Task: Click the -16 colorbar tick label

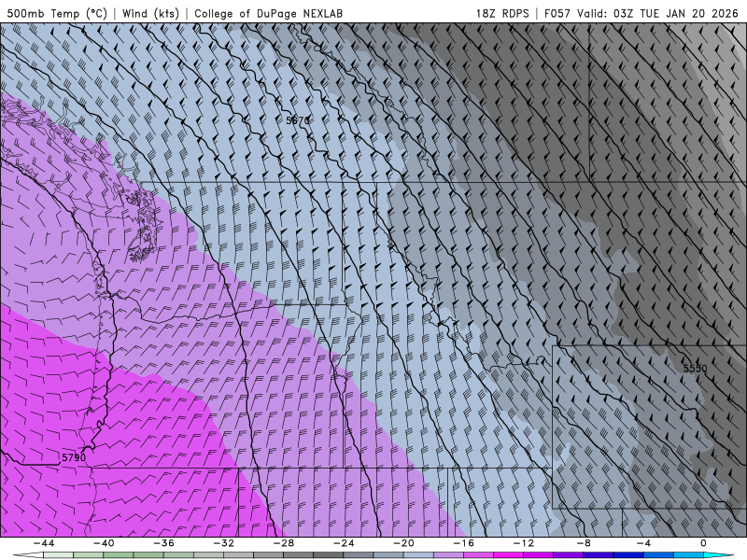Action: [464, 543]
